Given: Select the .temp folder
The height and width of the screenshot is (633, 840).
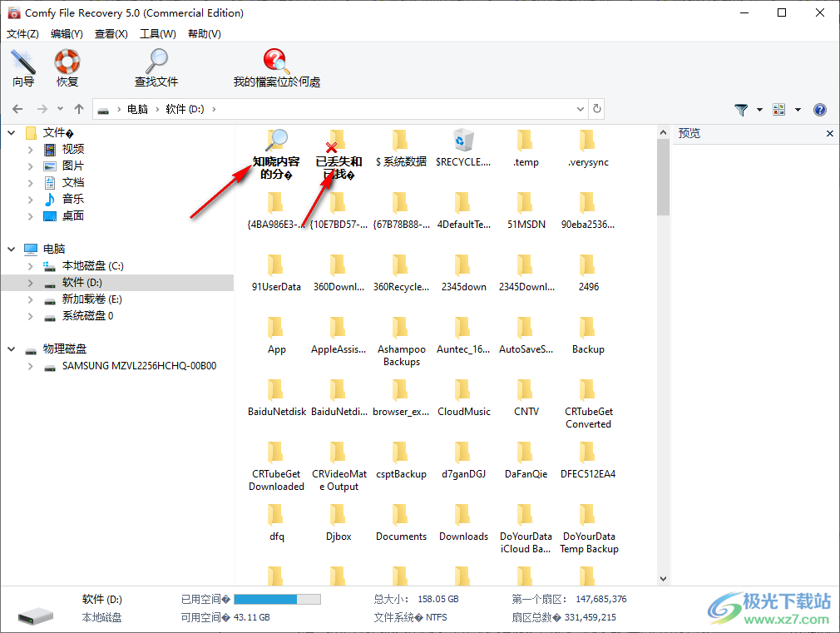Looking at the screenshot, I should click(526, 148).
